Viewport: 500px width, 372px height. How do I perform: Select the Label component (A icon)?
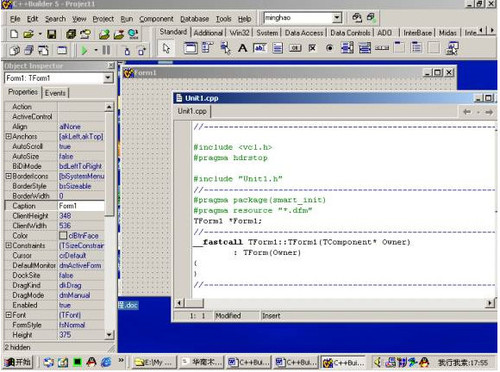[x=243, y=48]
